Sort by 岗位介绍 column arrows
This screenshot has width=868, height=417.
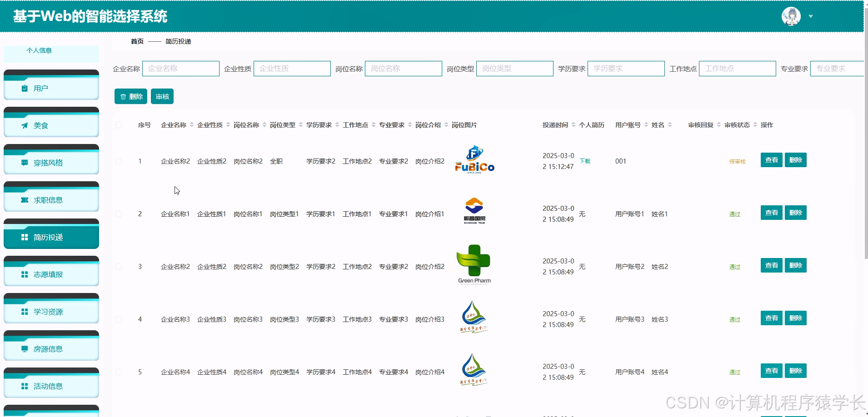point(446,125)
